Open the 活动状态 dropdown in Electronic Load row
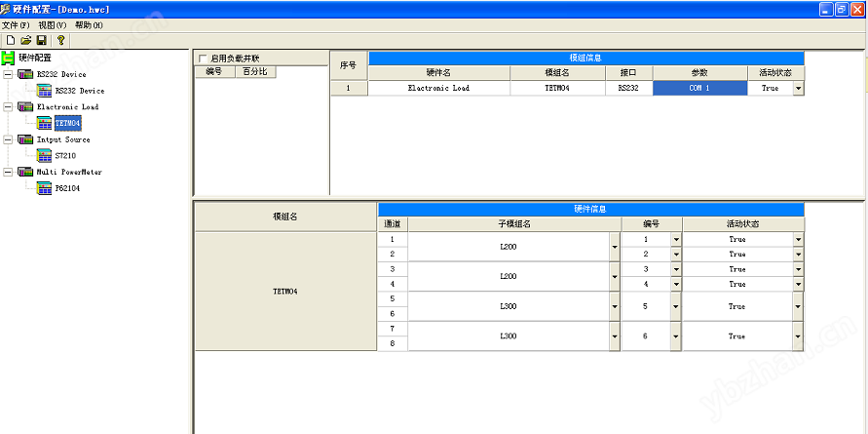Screen dimensions: 868x434 pos(799,88)
